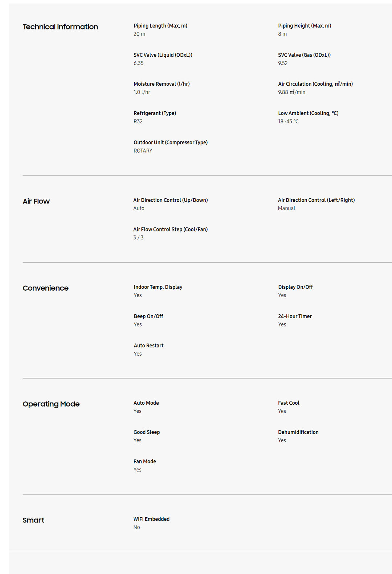392x574 pixels.
Task: Click the SVC Valve (Liquid (ODxL)) label
Action: click(x=163, y=55)
